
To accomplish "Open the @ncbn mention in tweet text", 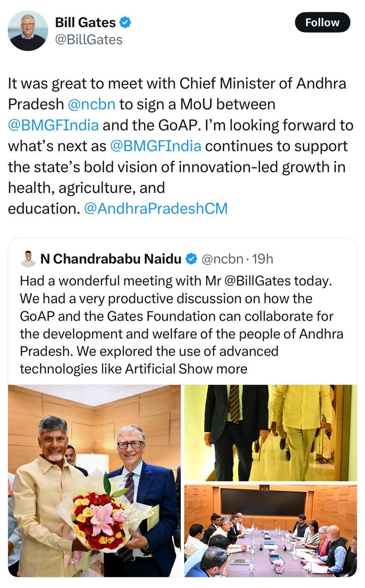I will click(x=91, y=104).
